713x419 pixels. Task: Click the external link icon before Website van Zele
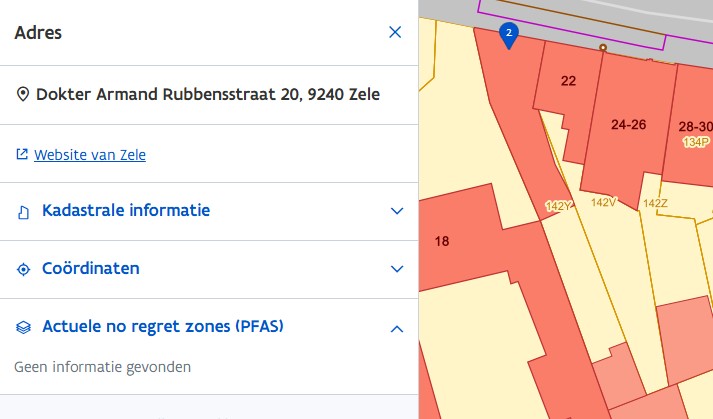pos(22,154)
